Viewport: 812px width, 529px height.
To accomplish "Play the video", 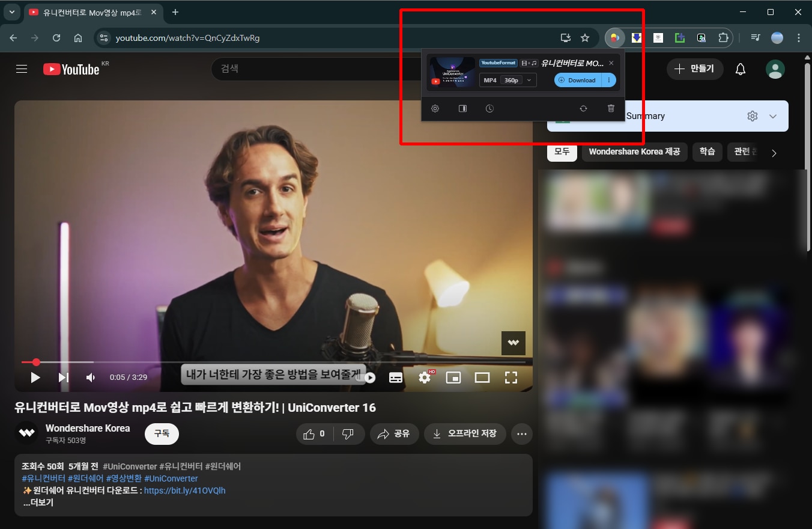I will coord(35,378).
